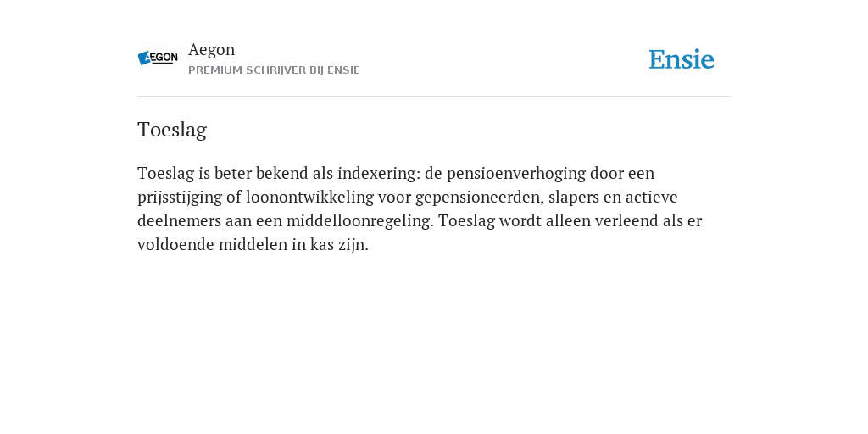Image resolution: width=868 pixels, height=434 pixels.
Task: Click the word 'actieve' in the text
Action: point(652,197)
